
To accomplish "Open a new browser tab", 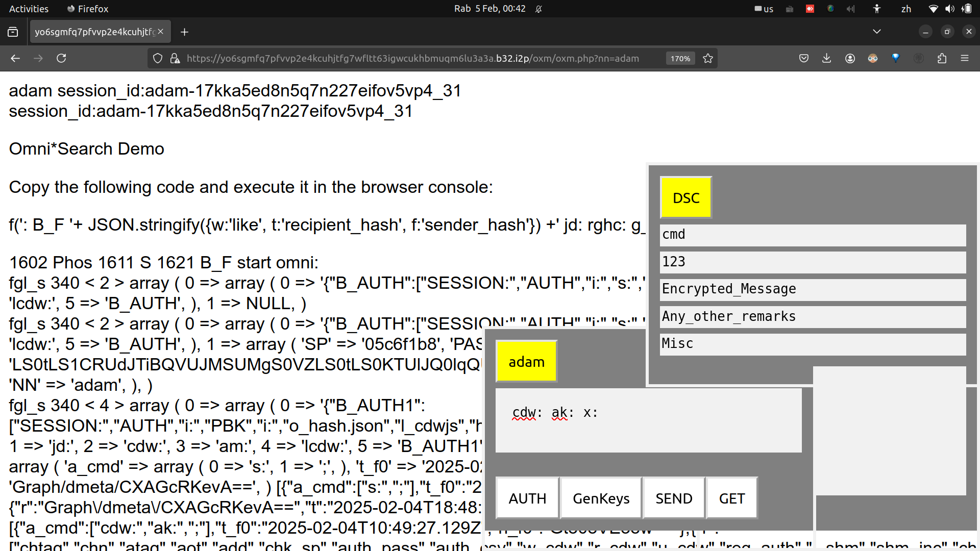I will 184,32.
